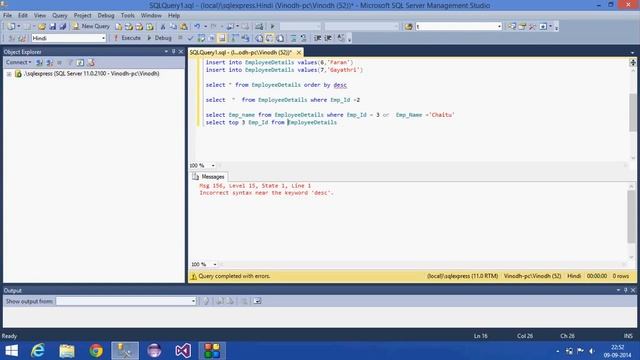Click the Refresh icon in Object Explorer
The width and height of the screenshot is (640, 360).
coord(80,62)
